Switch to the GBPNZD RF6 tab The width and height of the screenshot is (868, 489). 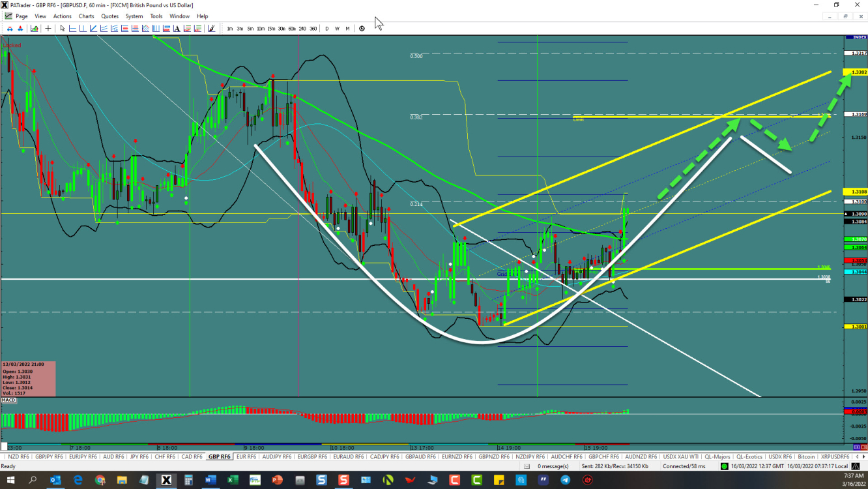tap(495, 456)
